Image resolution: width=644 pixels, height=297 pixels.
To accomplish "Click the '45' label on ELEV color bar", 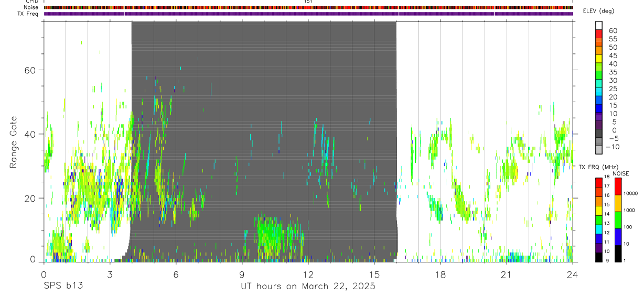I will click(x=612, y=56).
